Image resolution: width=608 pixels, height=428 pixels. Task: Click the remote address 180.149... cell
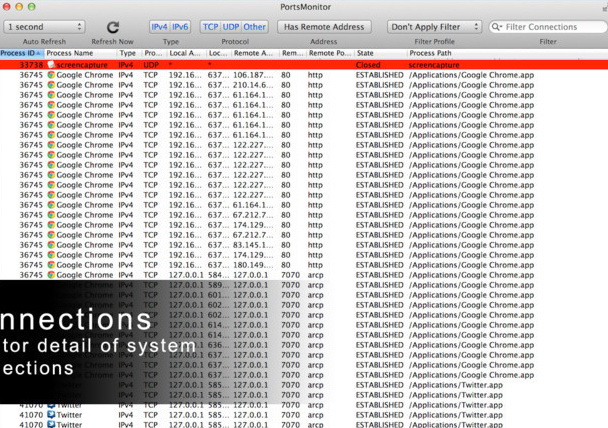[x=253, y=265]
